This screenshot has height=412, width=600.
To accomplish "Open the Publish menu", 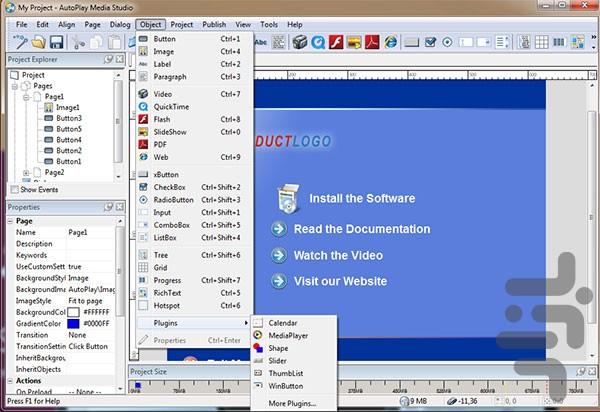I will [x=214, y=24].
